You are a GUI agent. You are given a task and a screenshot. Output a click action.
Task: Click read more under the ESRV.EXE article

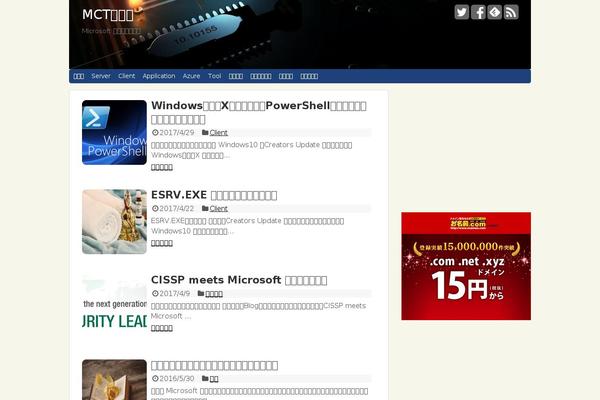click(x=162, y=243)
